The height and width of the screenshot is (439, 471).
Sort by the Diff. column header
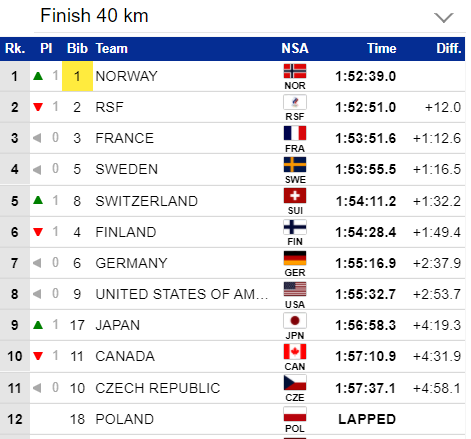pyautogui.click(x=449, y=49)
